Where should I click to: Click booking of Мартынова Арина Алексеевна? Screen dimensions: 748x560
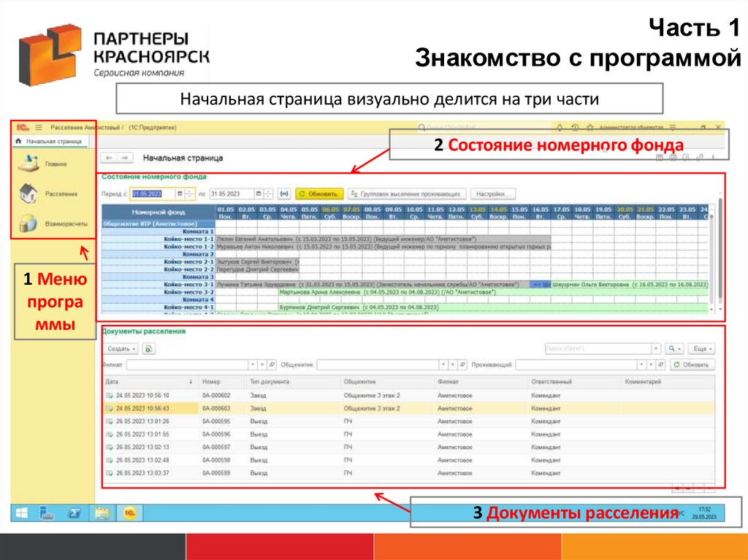coord(494,292)
